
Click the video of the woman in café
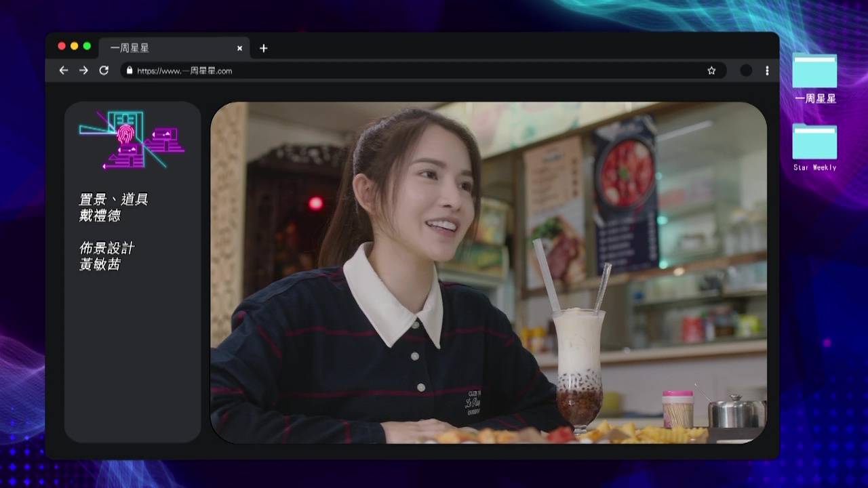click(x=488, y=272)
